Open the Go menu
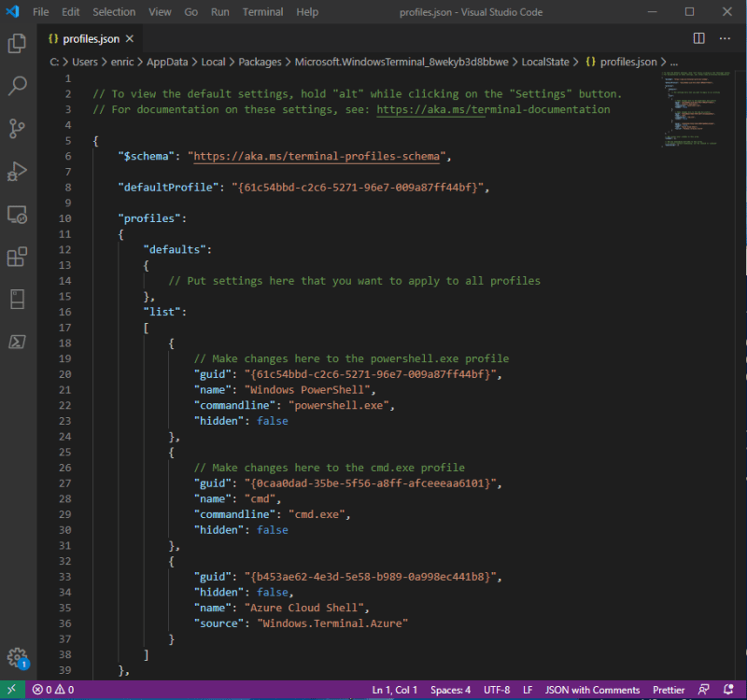This screenshot has width=747, height=700. click(x=191, y=12)
